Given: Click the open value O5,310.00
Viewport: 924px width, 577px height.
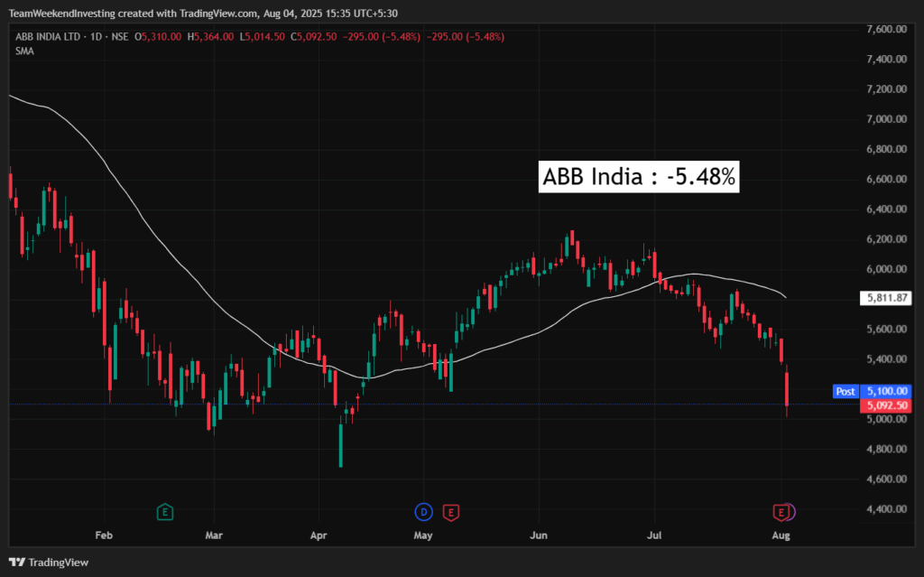Looking at the screenshot, I should [158, 37].
